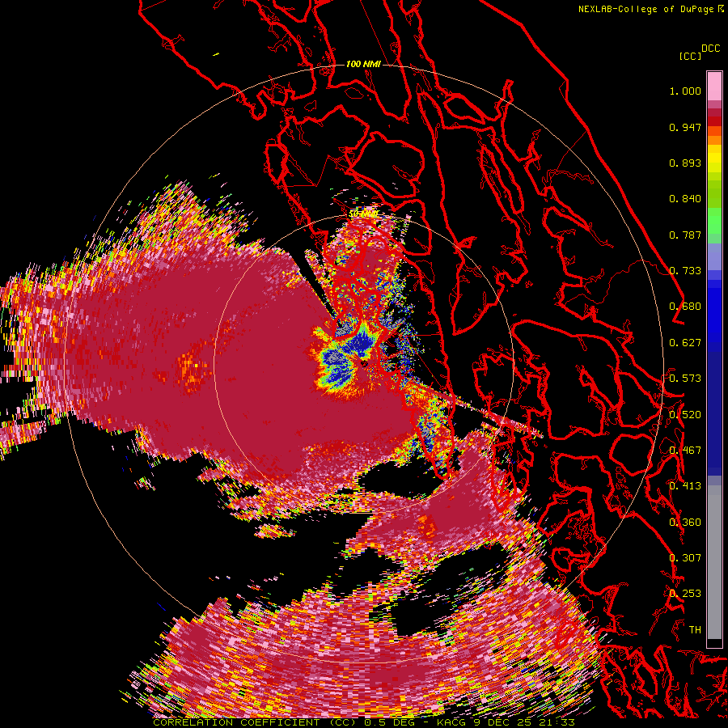The height and width of the screenshot is (728, 728).
Task: Click the radar site marker at the ring center
Action: tap(364, 364)
